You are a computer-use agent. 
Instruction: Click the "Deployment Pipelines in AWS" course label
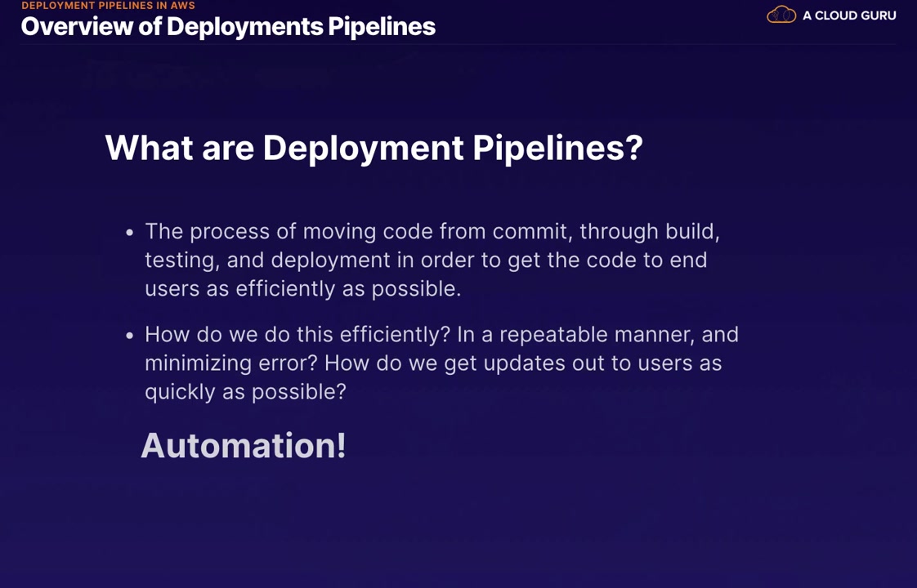[108, 6]
